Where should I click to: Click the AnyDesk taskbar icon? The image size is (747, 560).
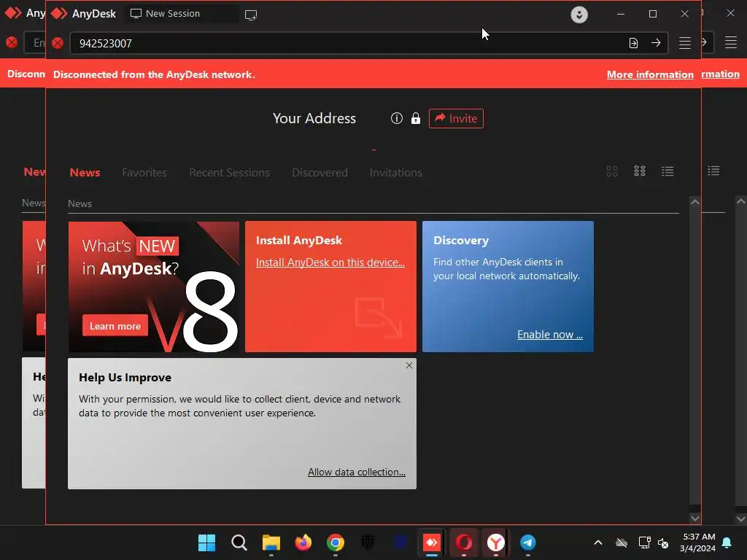point(432,542)
